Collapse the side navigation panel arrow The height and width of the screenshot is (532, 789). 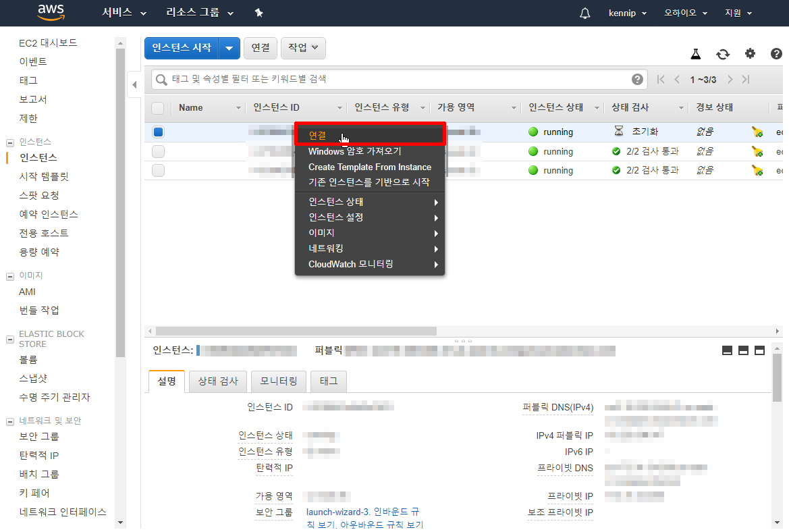(134, 84)
